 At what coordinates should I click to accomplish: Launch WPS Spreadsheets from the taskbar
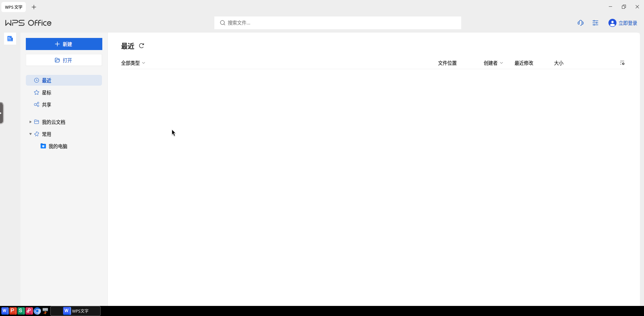(x=21, y=311)
